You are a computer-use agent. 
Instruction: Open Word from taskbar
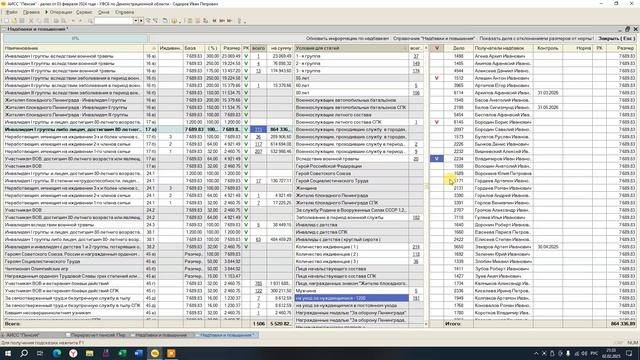[138, 353]
